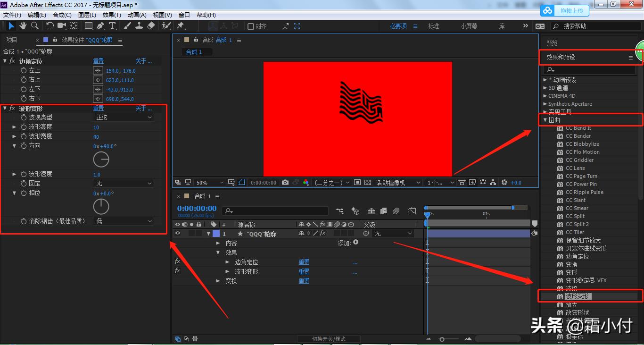Switch to the 项目 panel tab

12,40
